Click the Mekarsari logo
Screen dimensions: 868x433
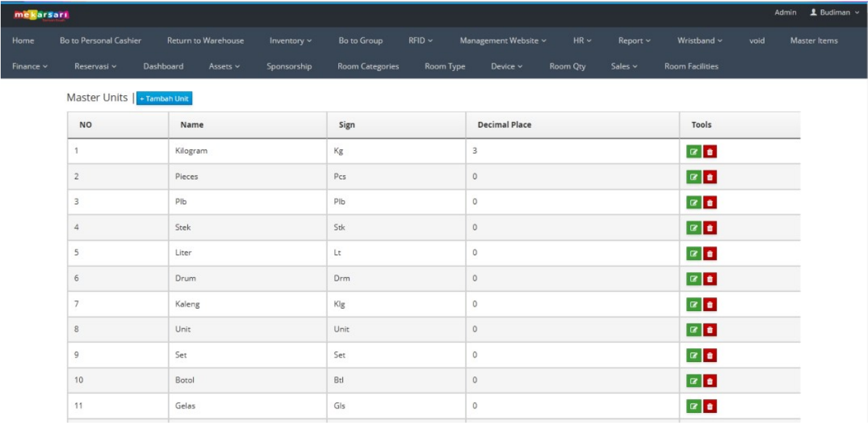coord(41,14)
